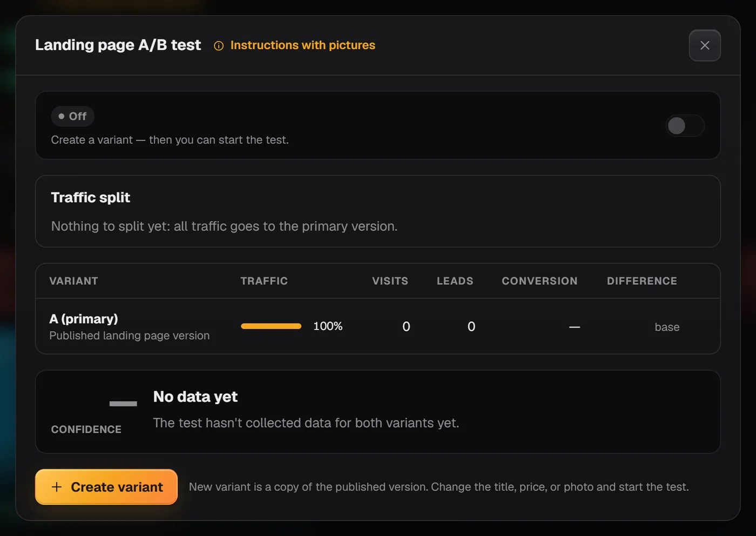Click the conversion dash for variant A

[x=575, y=327]
